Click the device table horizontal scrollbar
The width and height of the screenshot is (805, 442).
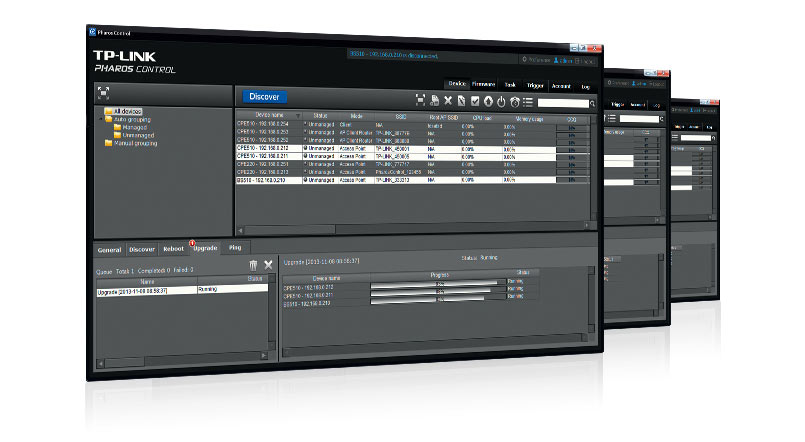(x=290, y=229)
